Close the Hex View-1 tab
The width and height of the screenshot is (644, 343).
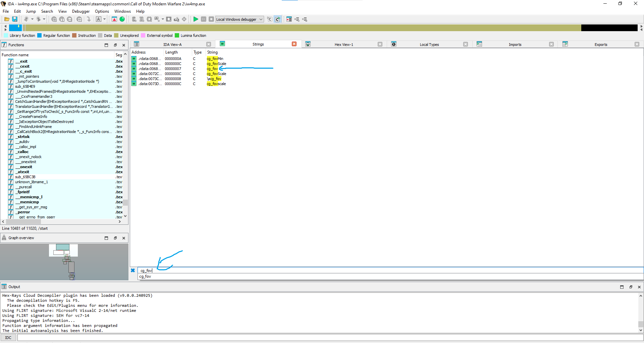click(380, 44)
